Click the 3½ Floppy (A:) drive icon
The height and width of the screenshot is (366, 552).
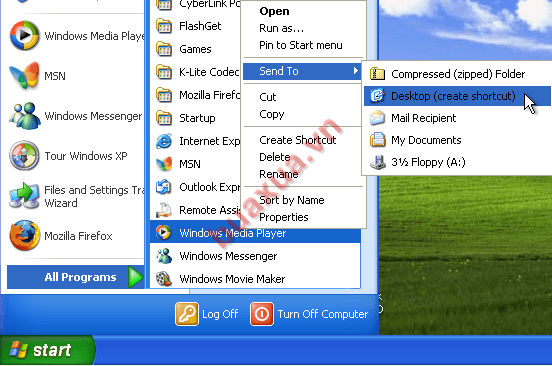377,162
